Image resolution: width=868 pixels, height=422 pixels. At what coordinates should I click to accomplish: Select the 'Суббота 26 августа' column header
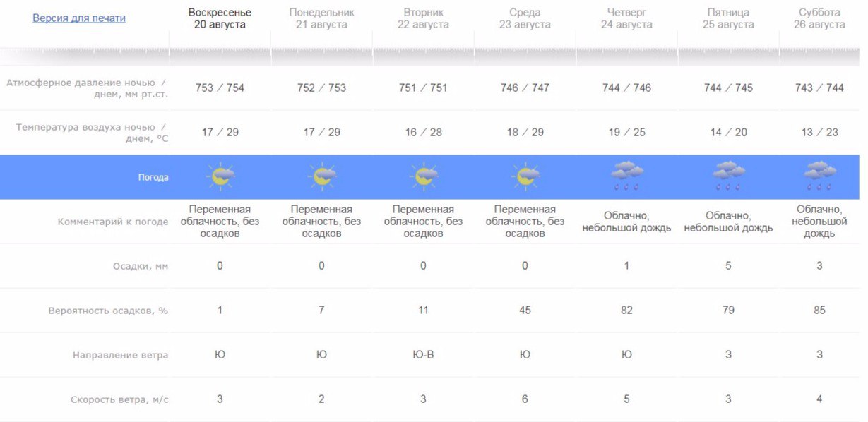(819, 18)
